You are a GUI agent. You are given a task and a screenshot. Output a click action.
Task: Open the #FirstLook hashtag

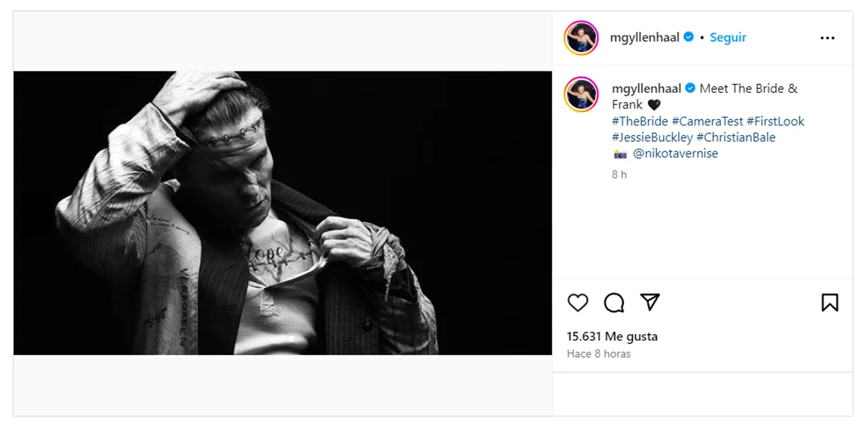pyautogui.click(x=775, y=121)
